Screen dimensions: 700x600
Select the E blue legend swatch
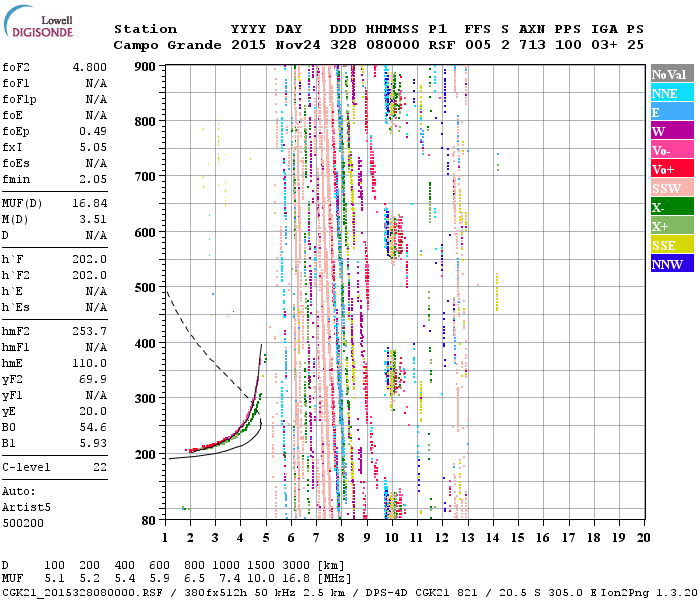click(672, 112)
